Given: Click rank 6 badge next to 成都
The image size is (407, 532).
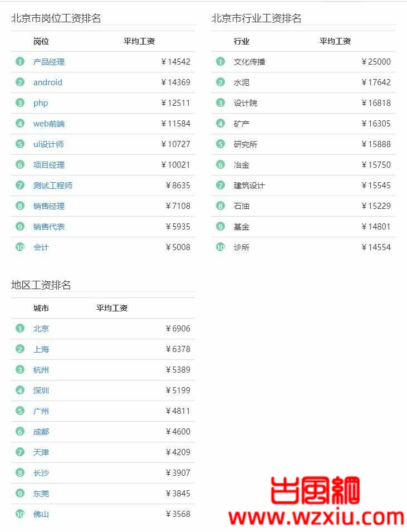Looking at the screenshot, I should coord(20,432).
